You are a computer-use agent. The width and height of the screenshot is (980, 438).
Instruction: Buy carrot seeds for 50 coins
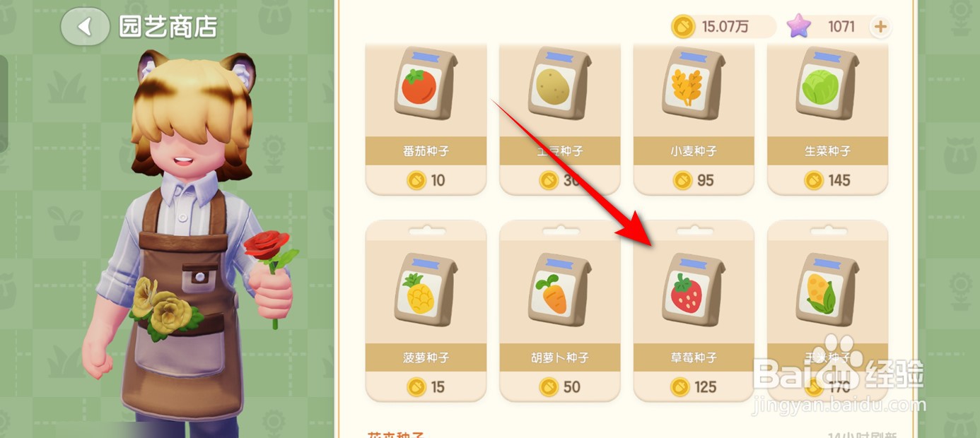point(559,387)
